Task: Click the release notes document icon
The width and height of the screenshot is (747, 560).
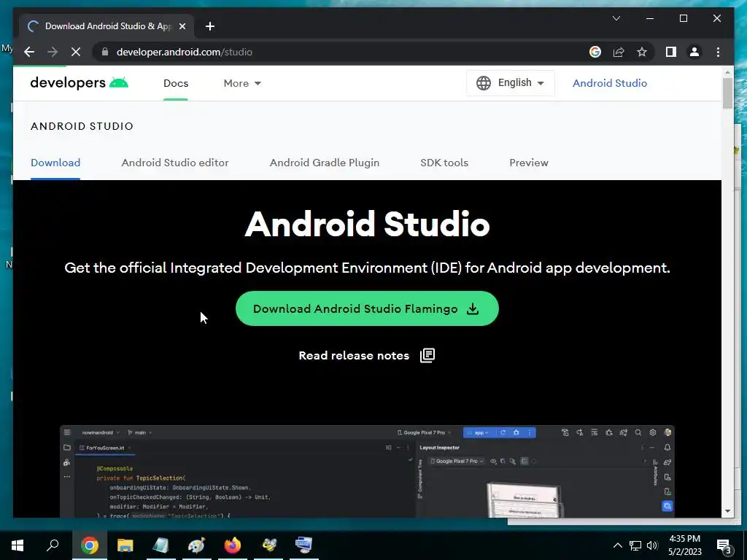Action: coord(427,355)
